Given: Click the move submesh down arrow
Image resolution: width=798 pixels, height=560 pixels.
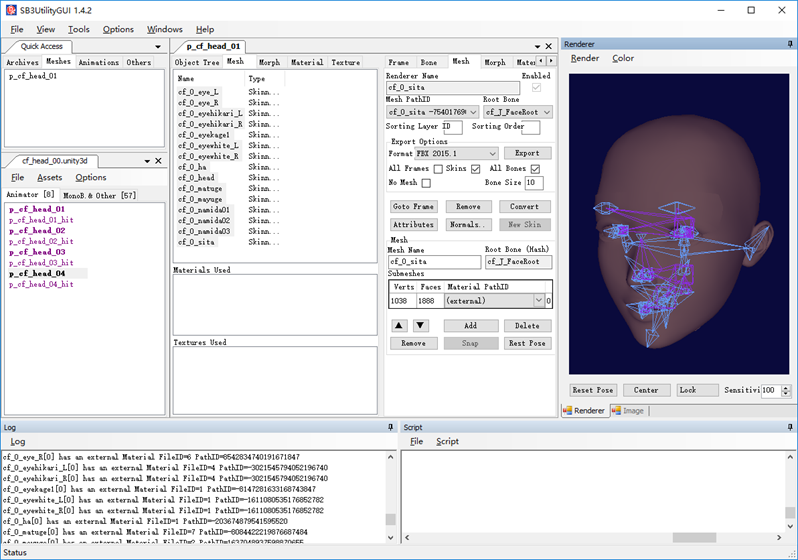Looking at the screenshot, I should tap(421, 326).
